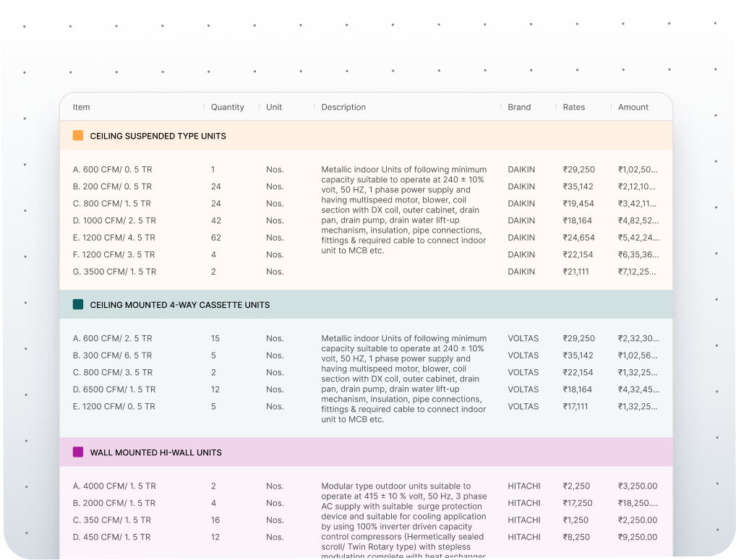Click the VOLTAS brand for 6500 CFM row
This screenshot has height=560, width=736.
523,389
